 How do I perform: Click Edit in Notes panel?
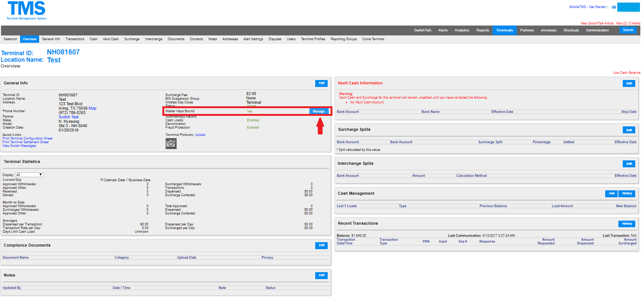click(321, 275)
